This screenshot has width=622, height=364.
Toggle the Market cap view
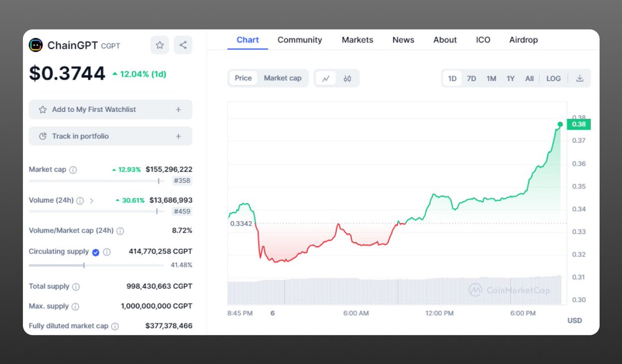pyautogui.click(x=282, y=78)
